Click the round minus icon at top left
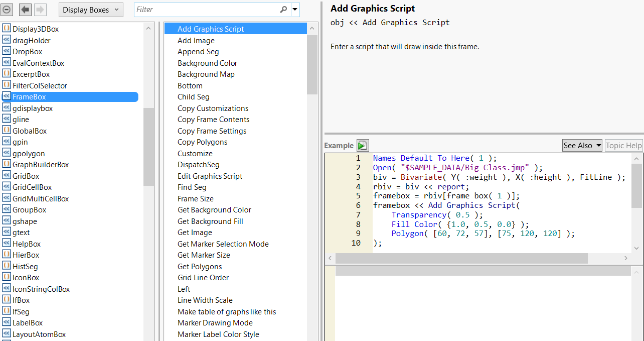 pyautogui.click(x=7, y=10)
